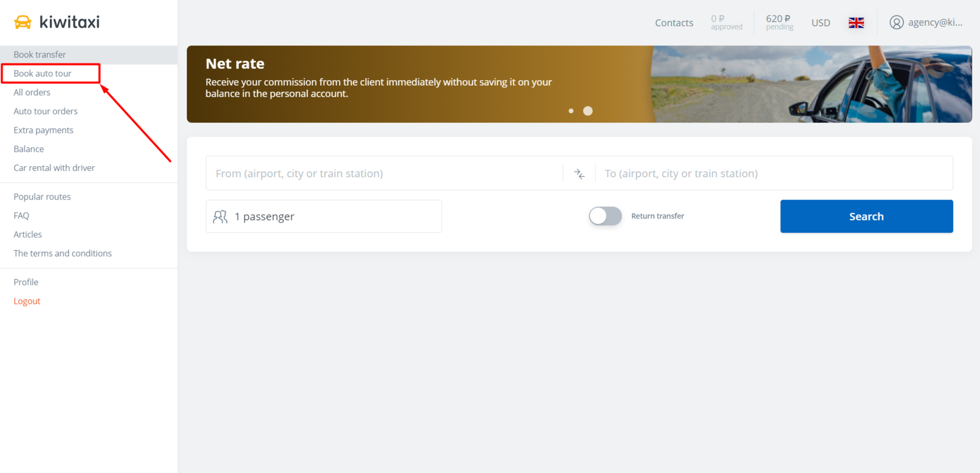
Task: Open the USD currency dropdown
Action: 820,23
